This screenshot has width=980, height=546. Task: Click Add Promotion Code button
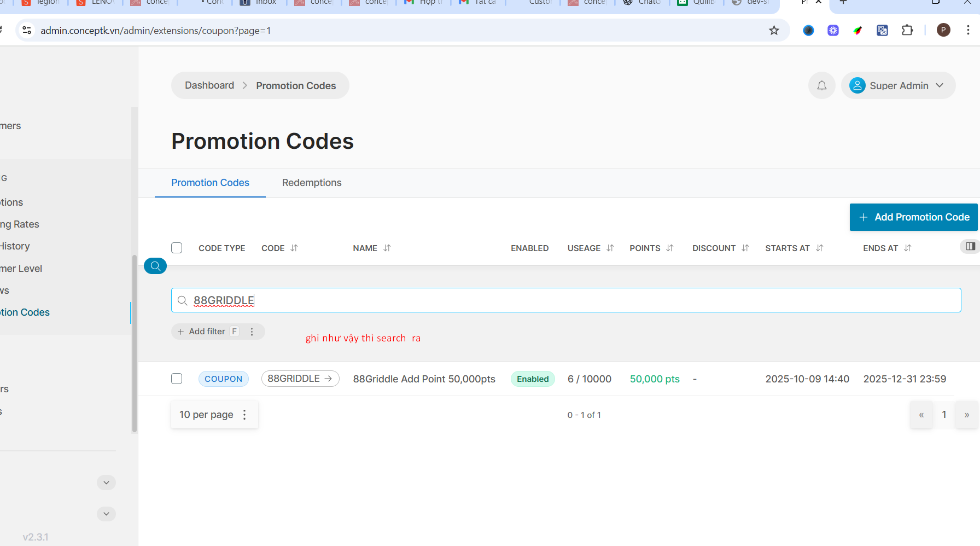(x=914, y=217)
